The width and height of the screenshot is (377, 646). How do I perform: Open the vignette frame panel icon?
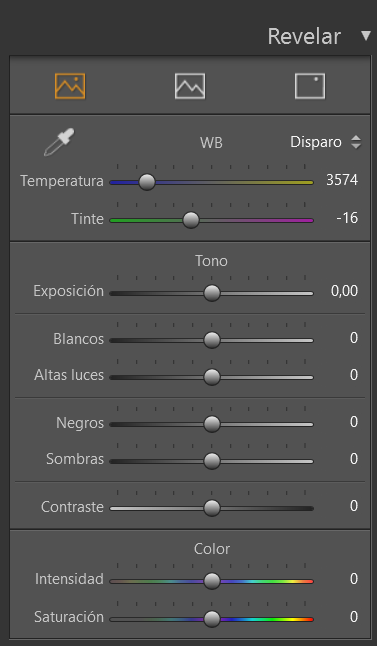tap(310, 86)
